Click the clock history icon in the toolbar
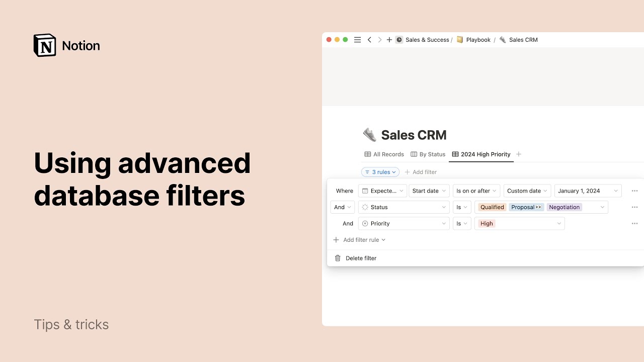Image resolution: width=644 pixels, height=362 pixels. click(398, 39)
